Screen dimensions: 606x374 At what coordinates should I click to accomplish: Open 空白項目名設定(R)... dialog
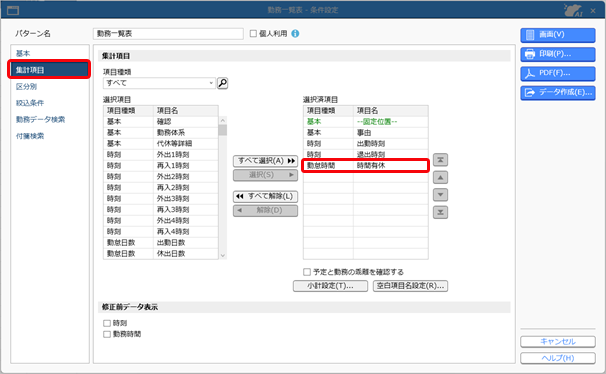click(410, 286)
